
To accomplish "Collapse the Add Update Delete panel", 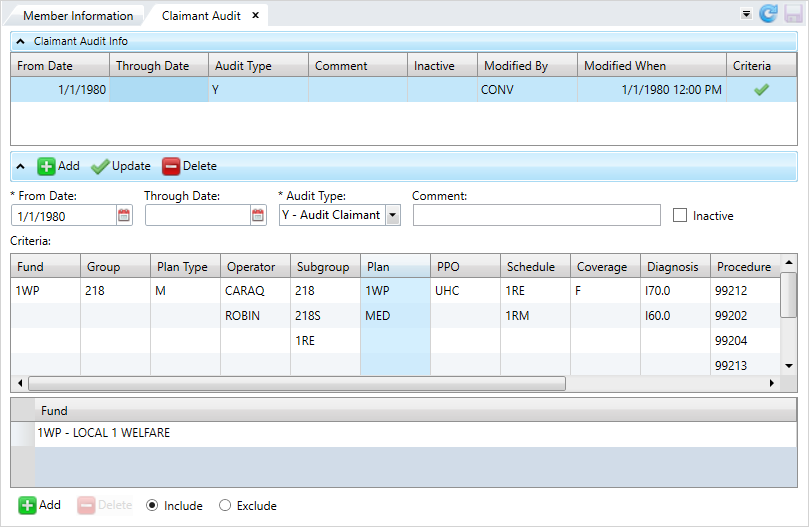I will (21, 166).
